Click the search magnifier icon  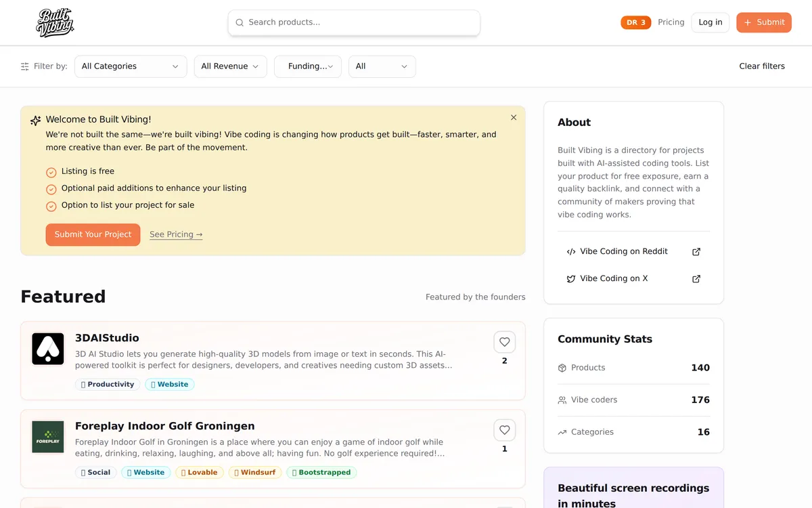[x=240, y=22]
